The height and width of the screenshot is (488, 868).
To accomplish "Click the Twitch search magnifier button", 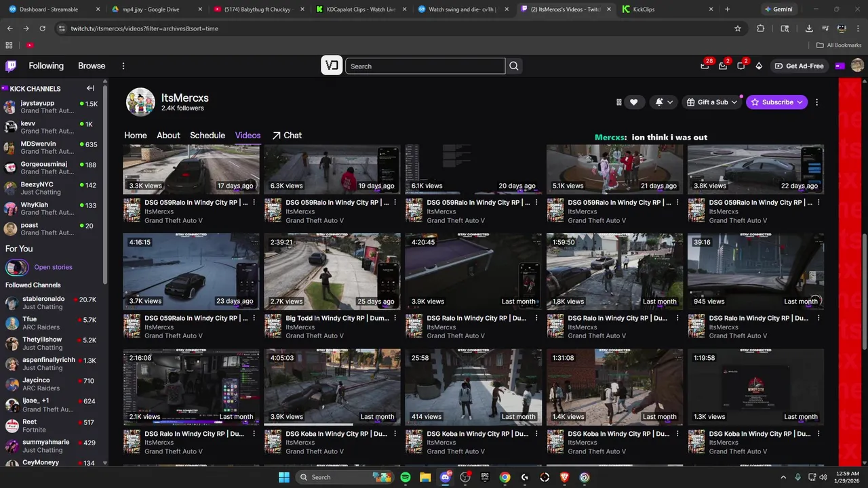I will click(514, 66).
